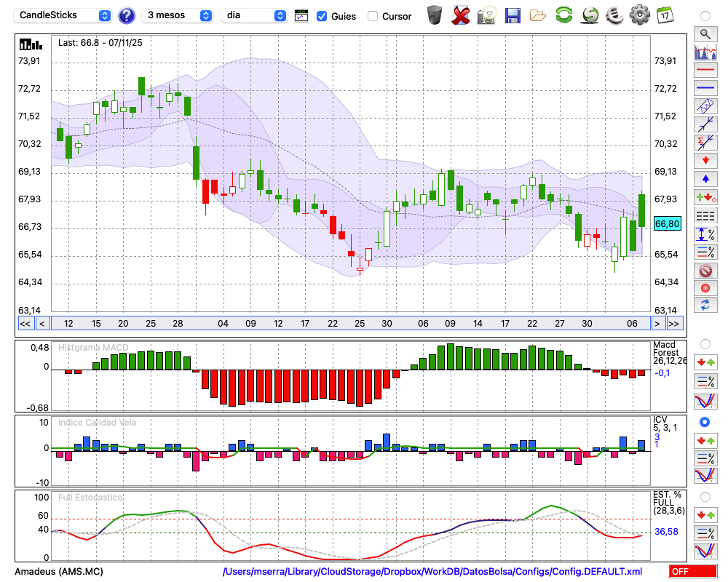728x582 pixels.
Task: Open the CandleSticks chart type dropdown
Action: tap(62, 15)
